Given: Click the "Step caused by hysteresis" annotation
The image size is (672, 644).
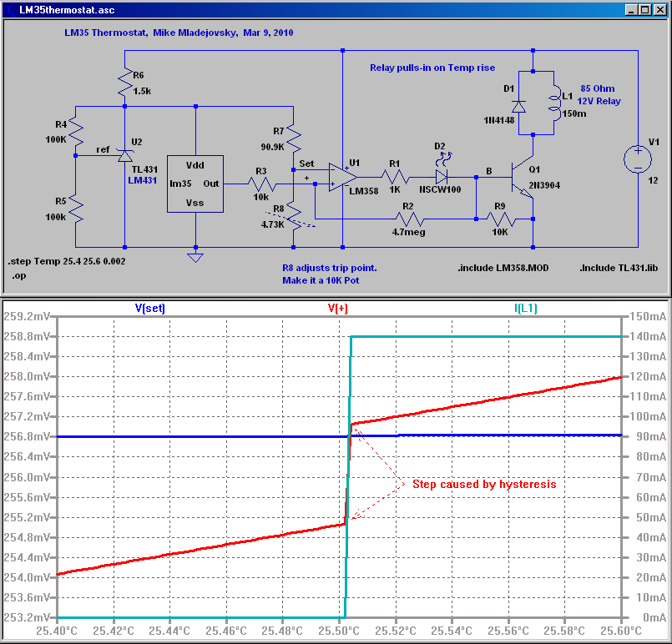Looking at the screenshot, I should click(484, 485).
